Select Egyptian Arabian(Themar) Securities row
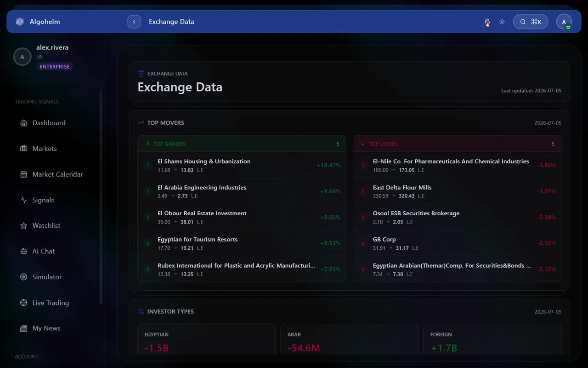The height and width of the screenshot is (368, 588). (457, 269)
